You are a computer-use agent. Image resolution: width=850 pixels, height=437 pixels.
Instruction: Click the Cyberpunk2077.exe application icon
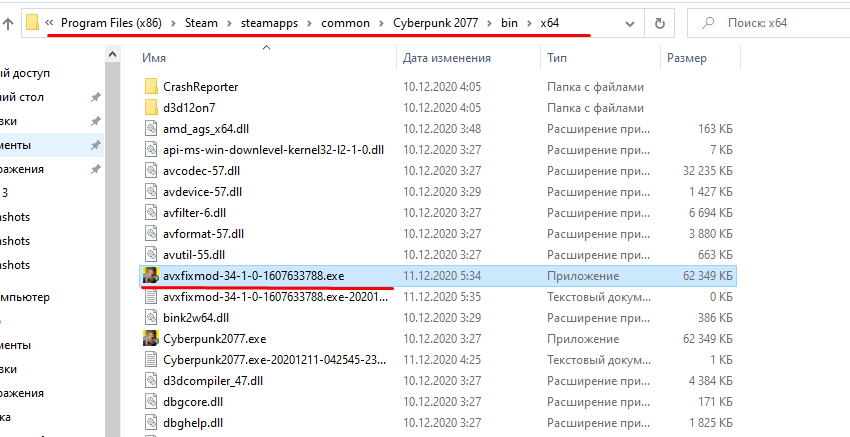coord(151,339)
